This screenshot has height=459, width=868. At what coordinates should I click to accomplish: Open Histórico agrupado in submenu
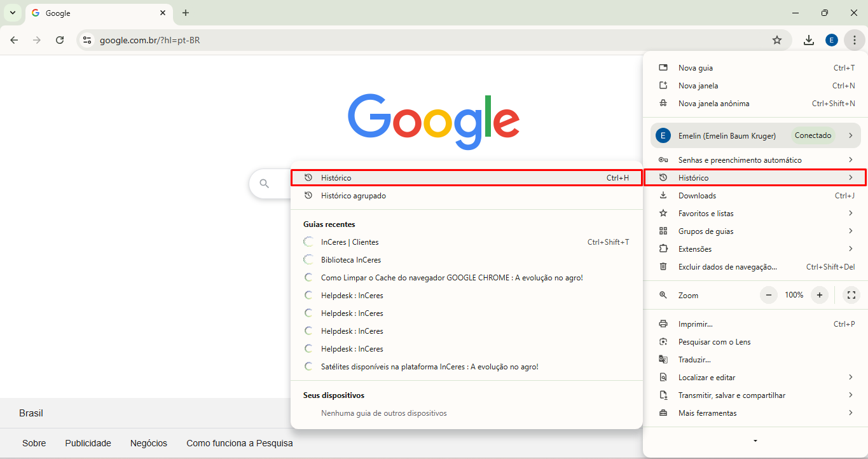point(466,196)
